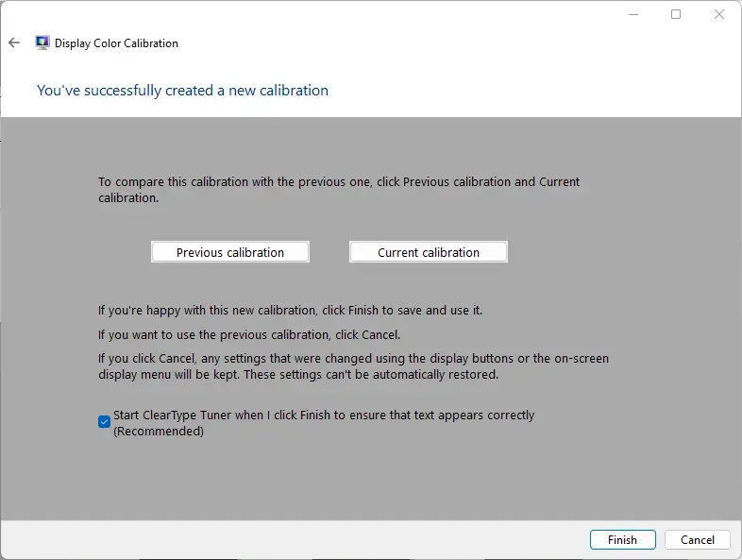Viewport: 742px width, 560px height.
Task: Close the Display Color Calibration window
Action: tap(718, 15)
